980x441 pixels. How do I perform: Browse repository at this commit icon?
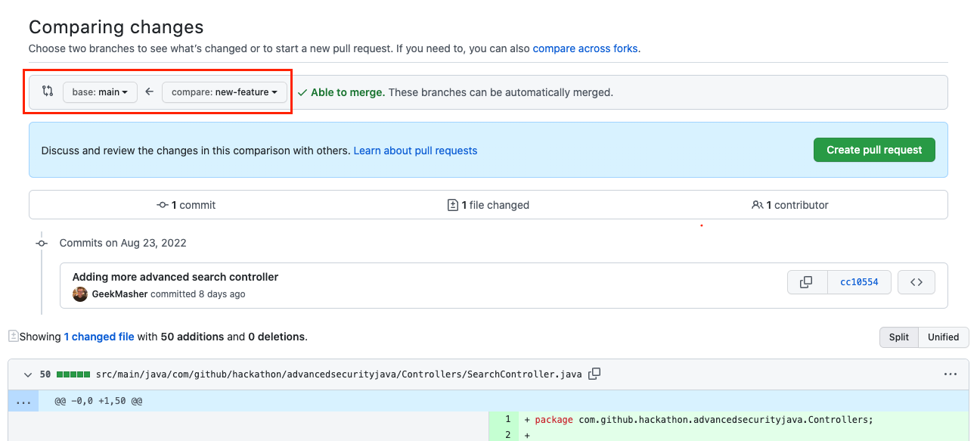[916, 282]
